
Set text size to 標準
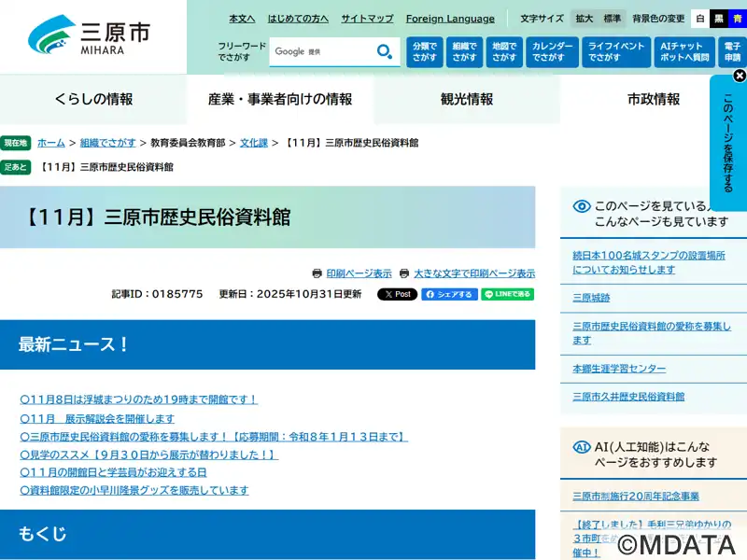click(x=613, y=19)
